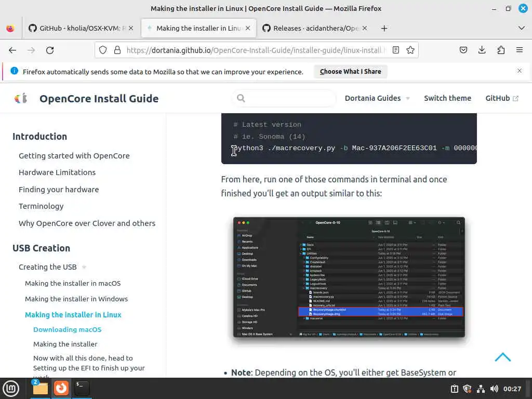Expand the Dortania Guides dropdown
The height and width of the screenshot is (399, 532).
click(377, 98)
